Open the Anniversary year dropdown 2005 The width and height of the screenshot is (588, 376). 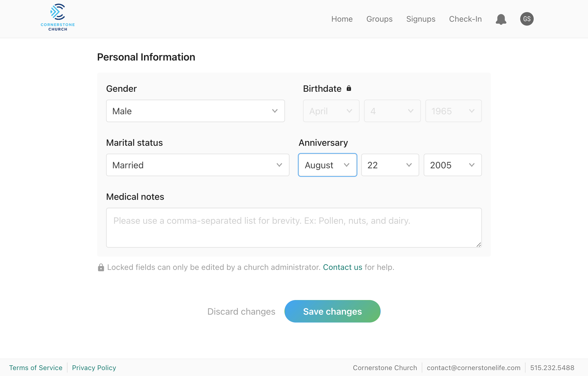[x=453, y=165]
